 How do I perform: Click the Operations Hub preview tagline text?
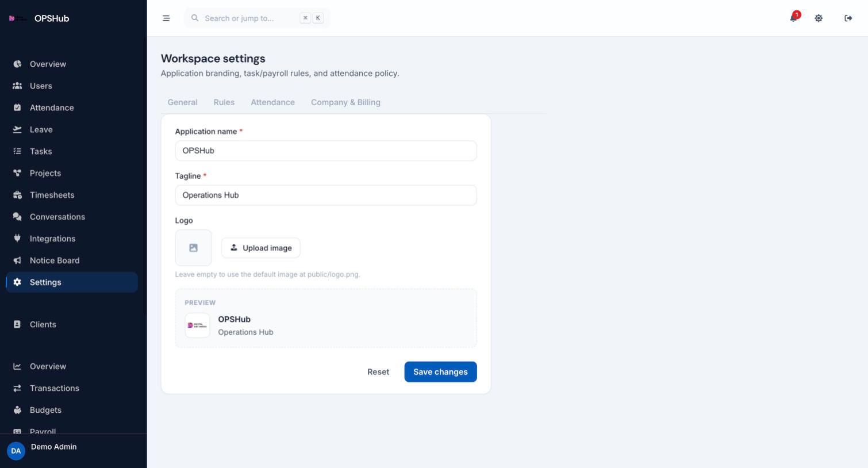(245, 332)
